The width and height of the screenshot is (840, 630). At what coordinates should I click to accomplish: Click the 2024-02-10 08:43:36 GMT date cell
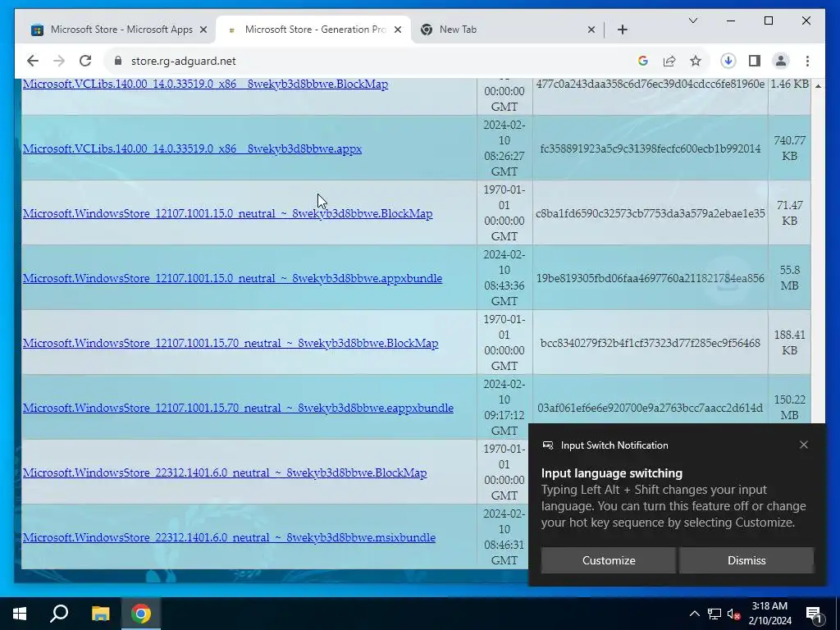tap(504, 278)
